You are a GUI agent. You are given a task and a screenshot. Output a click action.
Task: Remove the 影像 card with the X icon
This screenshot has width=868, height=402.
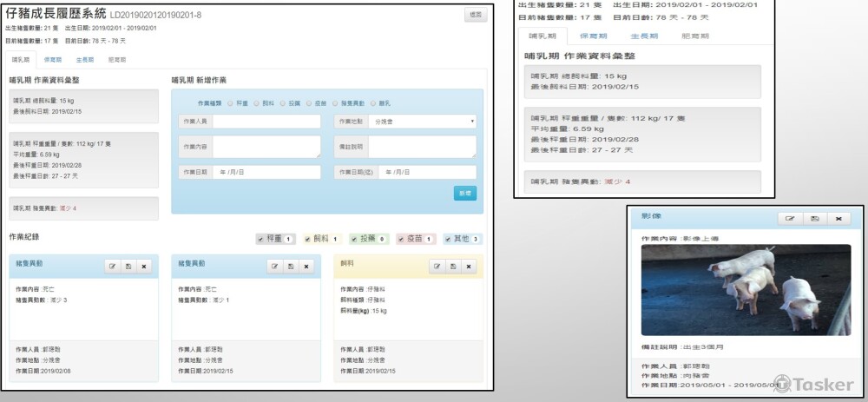coord(838,219)
